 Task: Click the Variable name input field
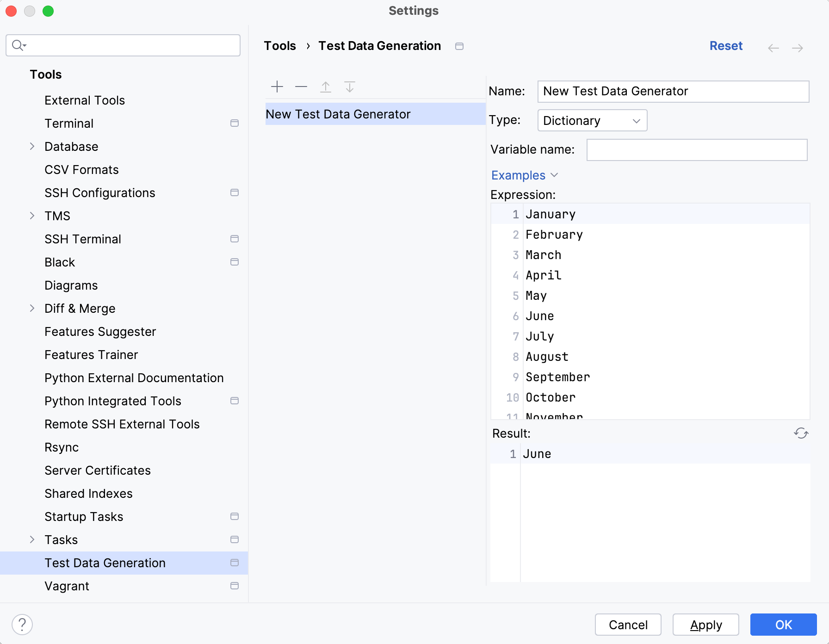[x=696, y=149]
